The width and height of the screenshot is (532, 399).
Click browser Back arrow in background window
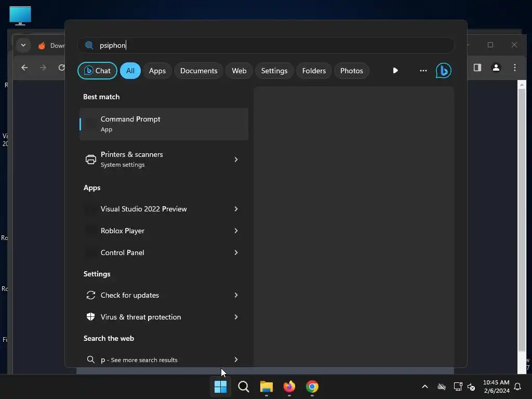click(x=24, y=68)
